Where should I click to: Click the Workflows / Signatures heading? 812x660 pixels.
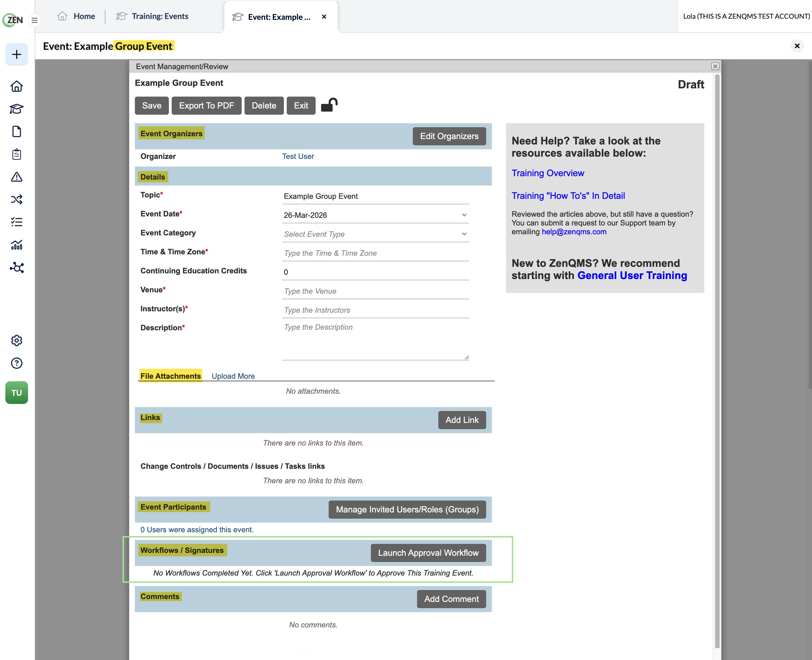(x=182, y=550)
